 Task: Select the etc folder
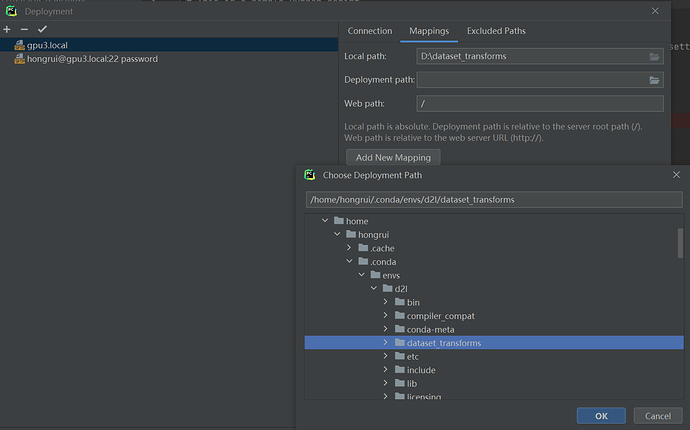pos(407,356)
